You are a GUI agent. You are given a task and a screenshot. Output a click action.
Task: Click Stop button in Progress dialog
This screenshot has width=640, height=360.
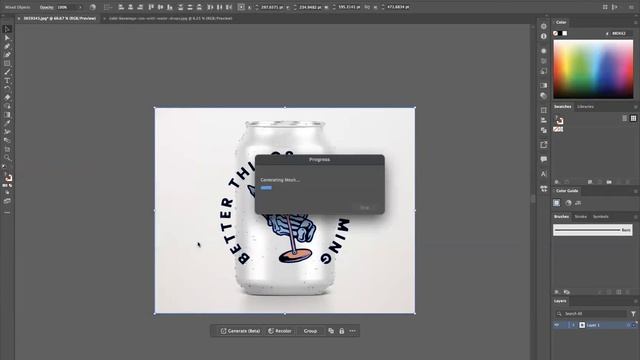364,208
